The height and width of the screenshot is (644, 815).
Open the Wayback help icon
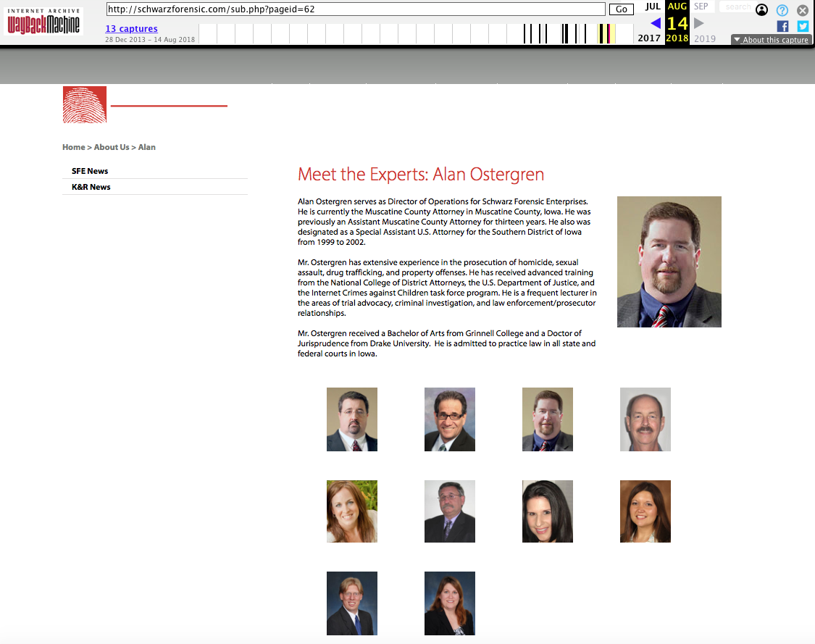[x=782, y=10]
